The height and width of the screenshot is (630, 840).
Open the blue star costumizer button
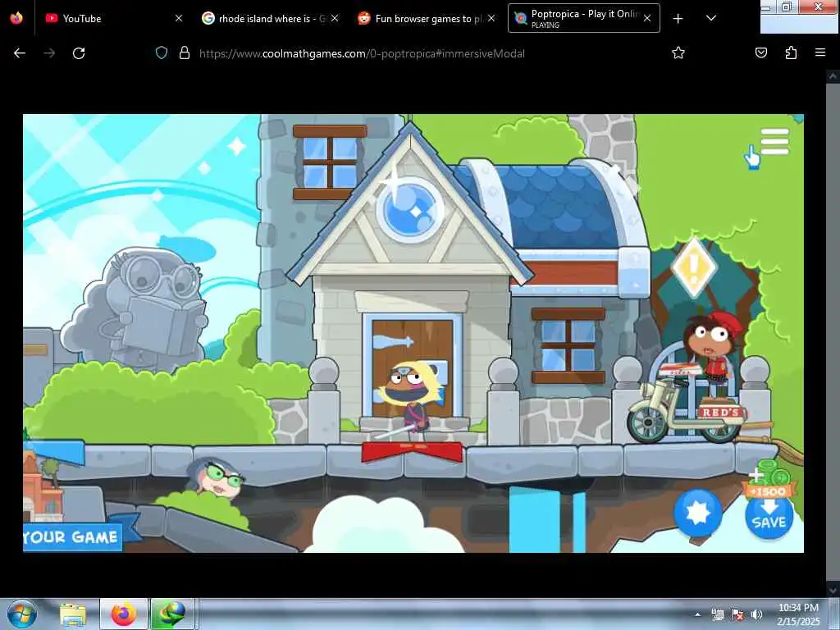tap(697, 512)
